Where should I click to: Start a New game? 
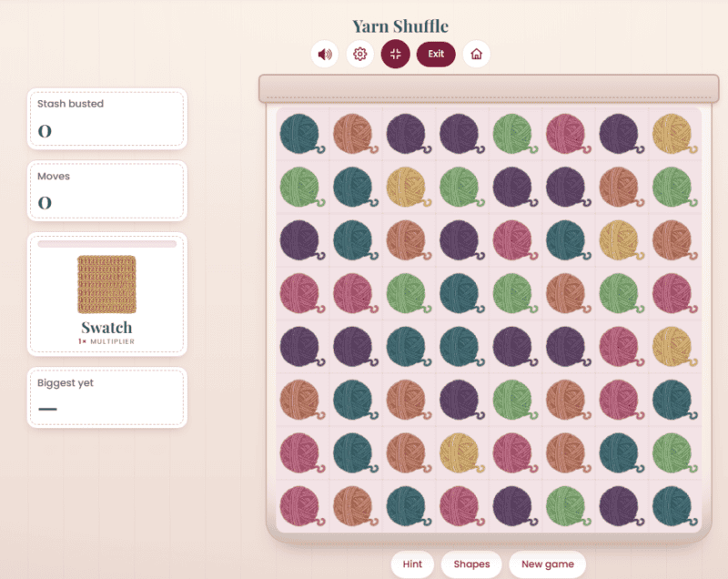click(548, 564)
